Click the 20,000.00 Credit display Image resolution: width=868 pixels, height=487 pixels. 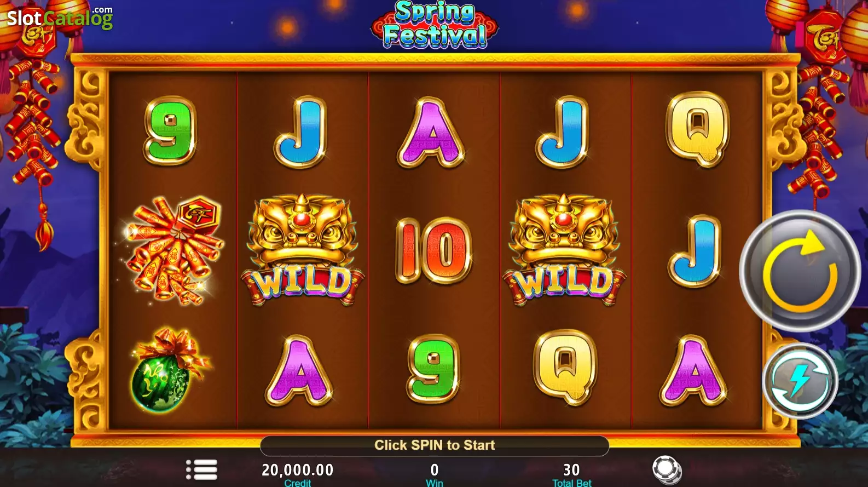(x=297, y=473)
